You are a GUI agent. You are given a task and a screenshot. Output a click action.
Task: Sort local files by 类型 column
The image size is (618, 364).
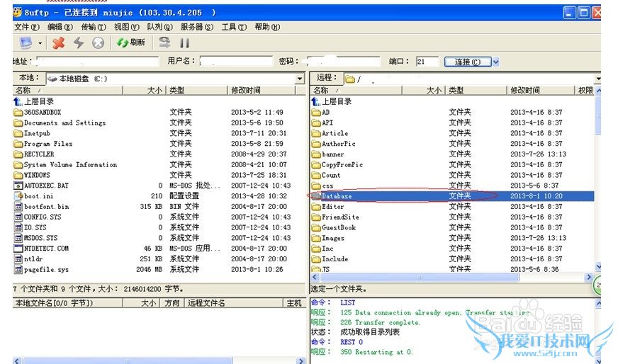coord(197,91)
